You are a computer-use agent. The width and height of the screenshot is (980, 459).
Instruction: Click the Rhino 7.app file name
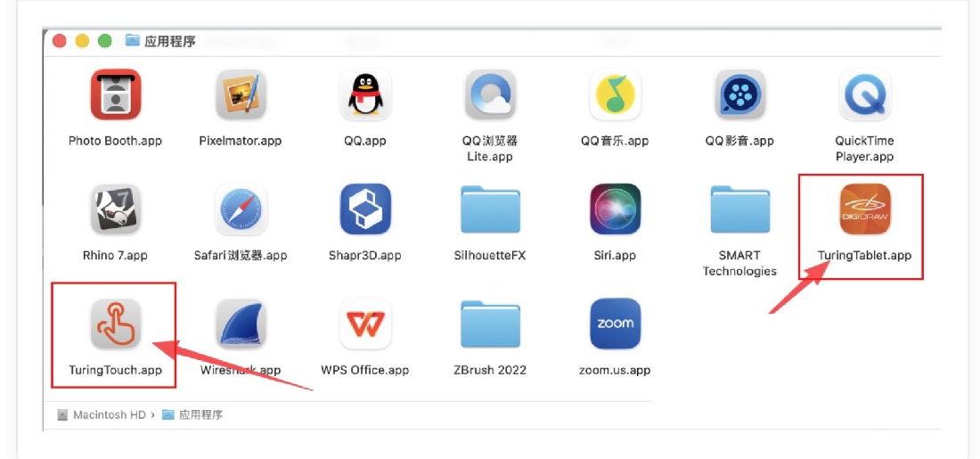click(115, 255)
